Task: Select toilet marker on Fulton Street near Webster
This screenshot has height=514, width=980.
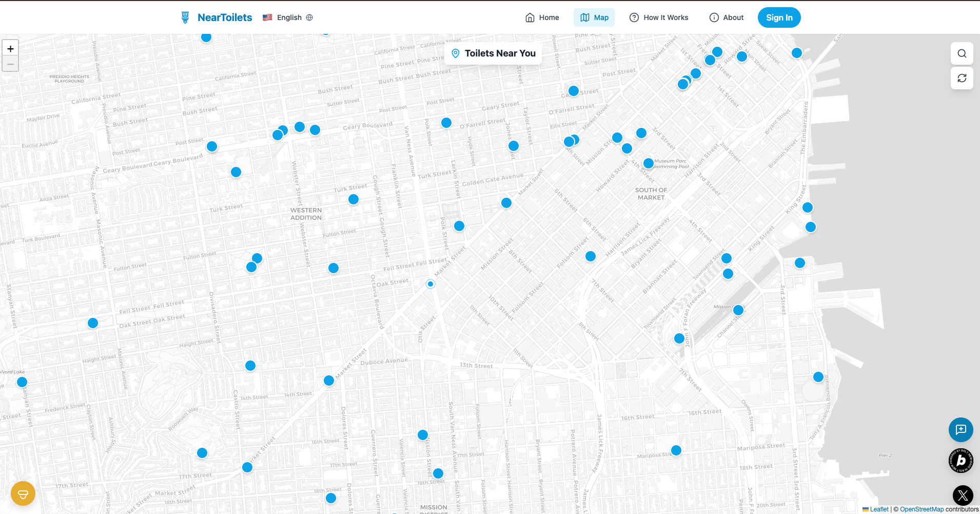Action: tap(334, 268)
